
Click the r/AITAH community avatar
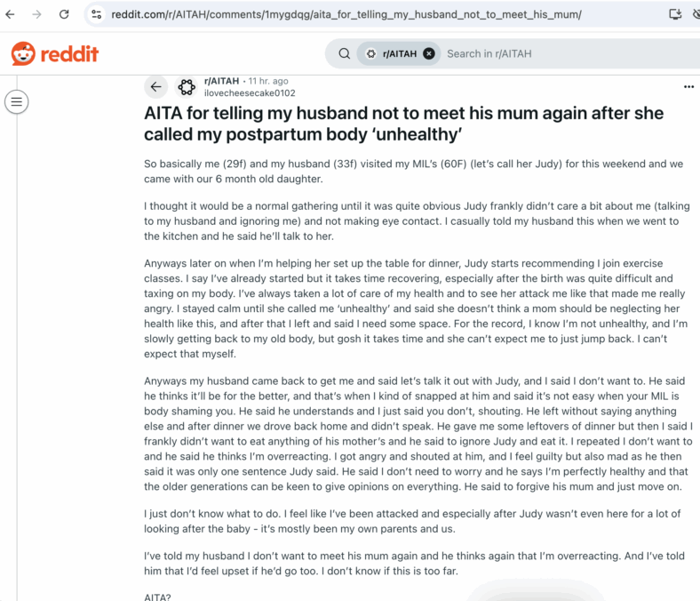tap(187, 87)
